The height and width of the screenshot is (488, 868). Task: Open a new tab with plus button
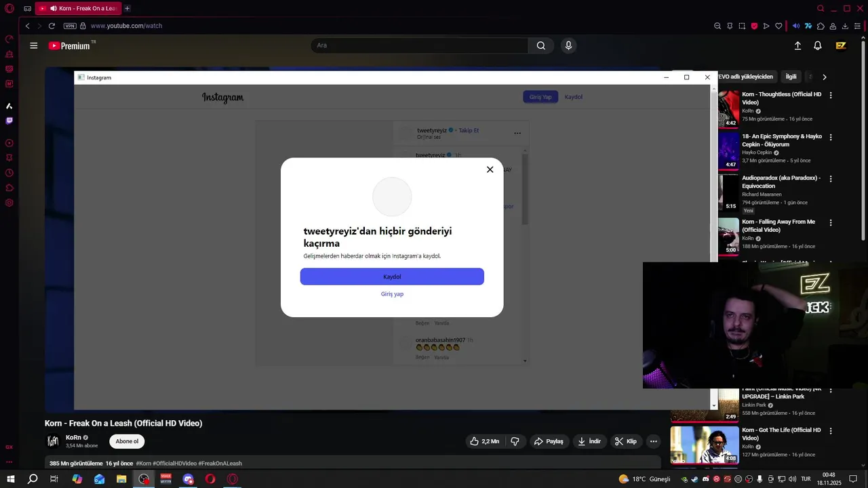[x=127, y=9]
